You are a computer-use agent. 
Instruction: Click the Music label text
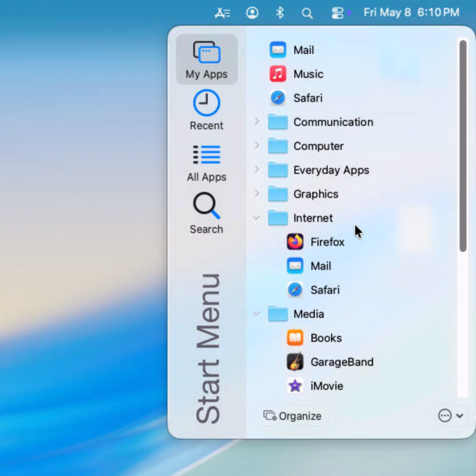coord(308,74)
